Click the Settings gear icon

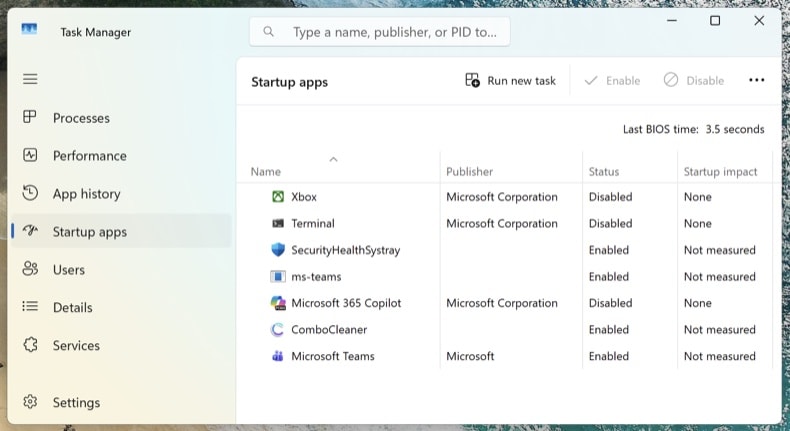pos(30,402)
